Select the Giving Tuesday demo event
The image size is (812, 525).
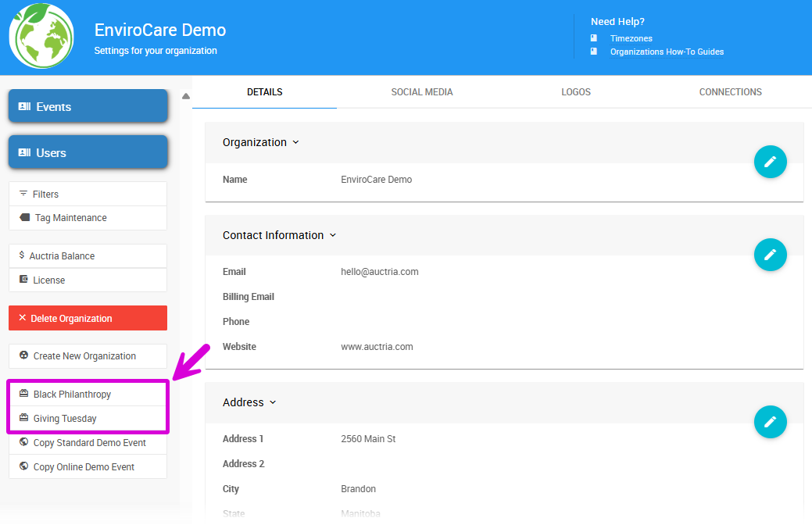pos(65,419)
